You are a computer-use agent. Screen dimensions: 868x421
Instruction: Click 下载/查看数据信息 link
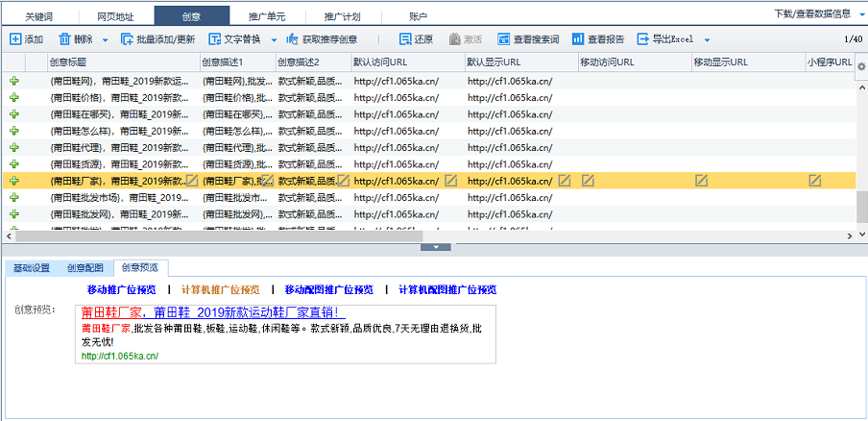click(811, 13)
